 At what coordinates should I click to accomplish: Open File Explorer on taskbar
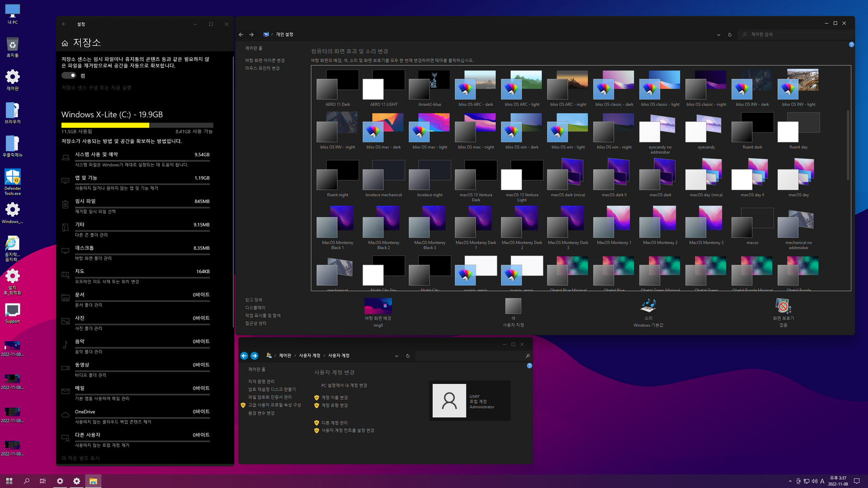click(x=93, y=481)
